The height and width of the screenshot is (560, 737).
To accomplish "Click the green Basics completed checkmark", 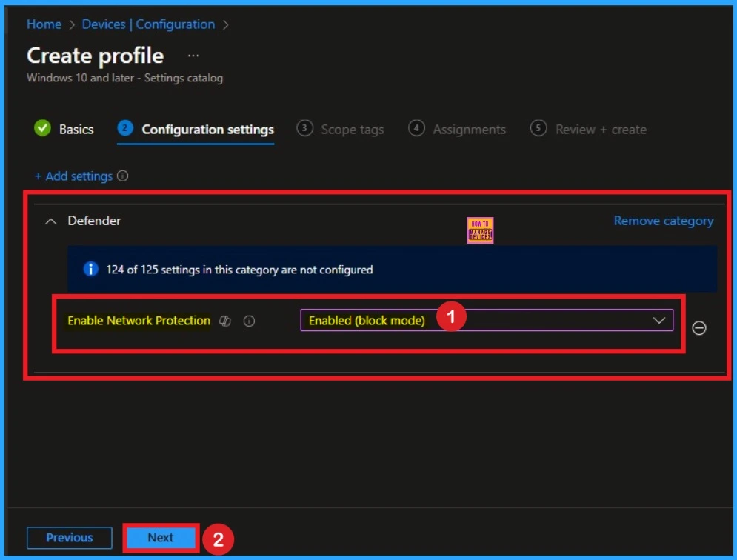I will point(42,128).
